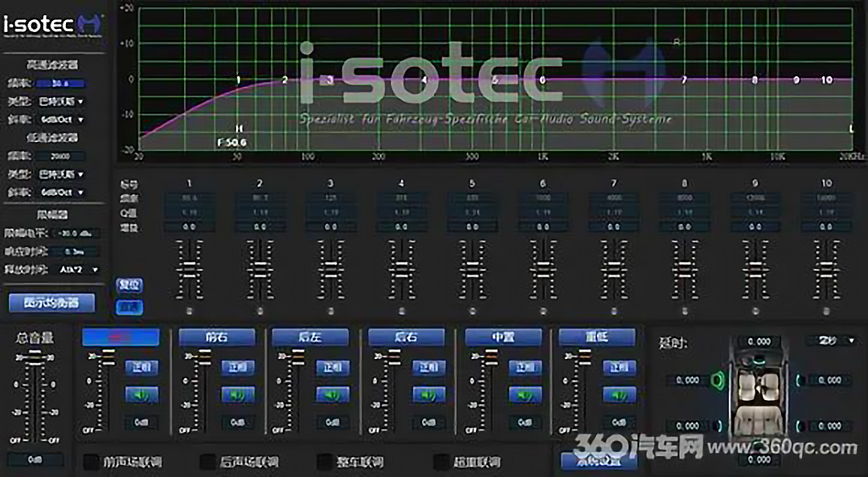Select the center dashboard speaker in car diagram

click(759, 361)
